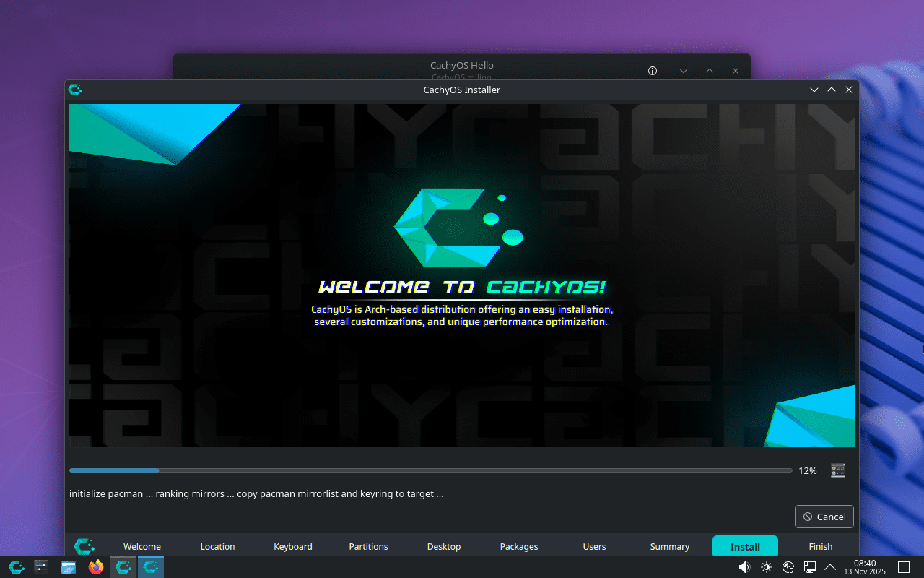Viewport: 924px width, 578px height.
Task: Click the disc media tray icon
Action: (x=788, y=566)
